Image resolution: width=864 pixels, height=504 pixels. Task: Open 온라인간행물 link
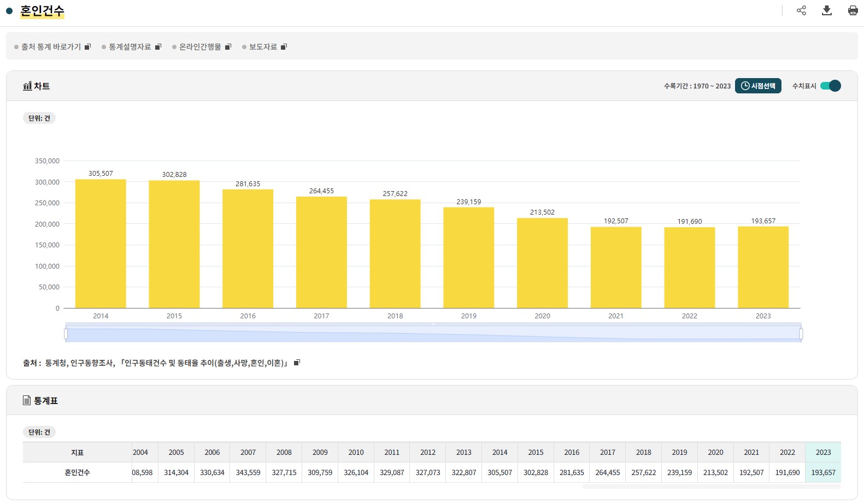point(200,47)
